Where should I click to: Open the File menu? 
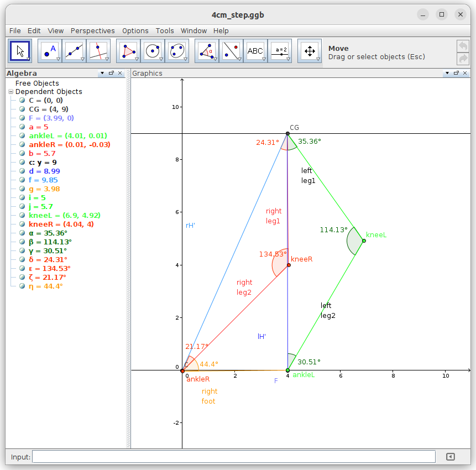(x=15, y=30)
